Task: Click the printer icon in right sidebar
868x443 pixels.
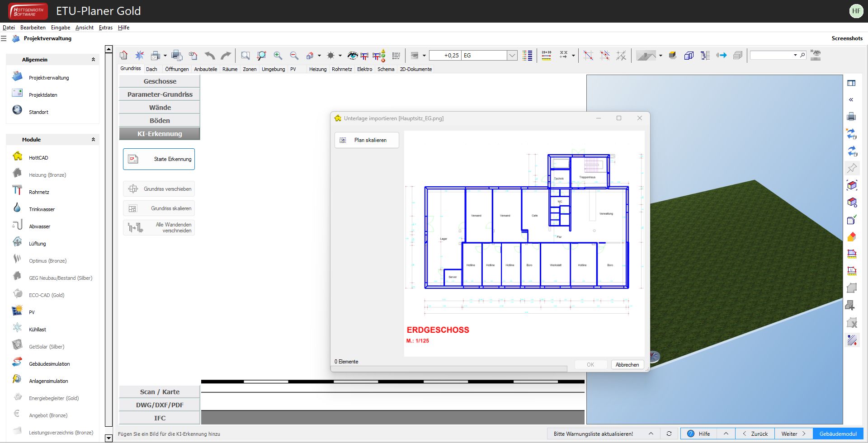Action: [x=851, y=117]
